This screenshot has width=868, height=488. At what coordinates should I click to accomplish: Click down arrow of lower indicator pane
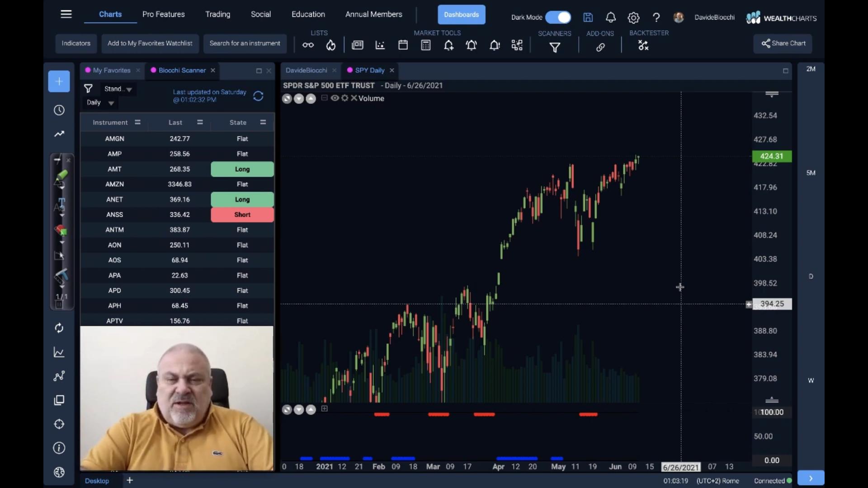(299, 409)
